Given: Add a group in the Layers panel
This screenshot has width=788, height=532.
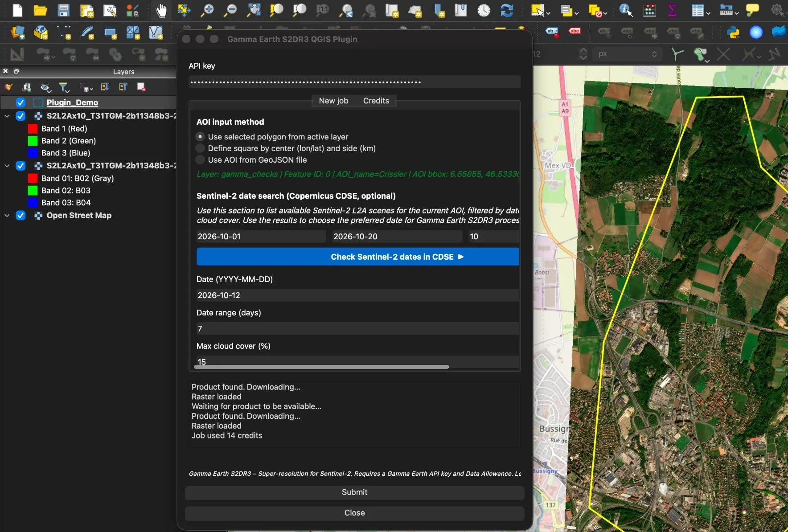Looking at the screenshot, I should [27, 87].
